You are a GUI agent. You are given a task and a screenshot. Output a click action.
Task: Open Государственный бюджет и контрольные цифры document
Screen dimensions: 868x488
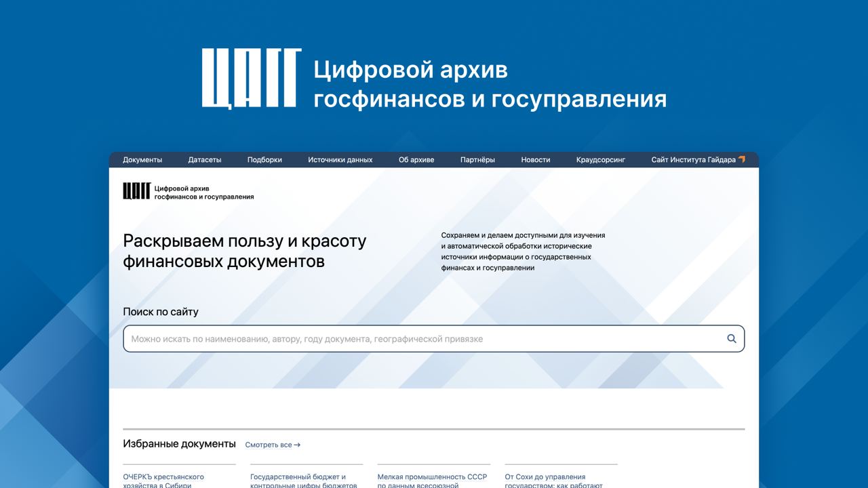(x=304, y=481)
